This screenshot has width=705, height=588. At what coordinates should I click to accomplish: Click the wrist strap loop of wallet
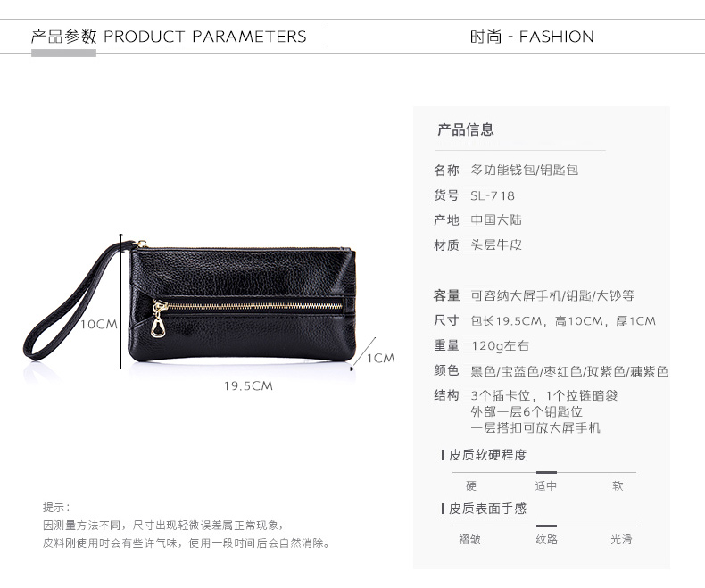tap(74, 301)
